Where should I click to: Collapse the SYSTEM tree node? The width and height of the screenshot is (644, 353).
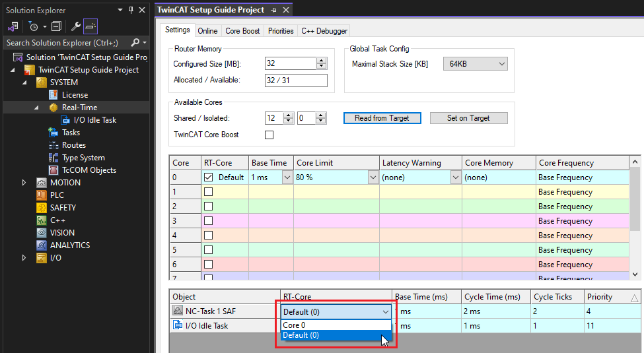(x=24, y=82)
